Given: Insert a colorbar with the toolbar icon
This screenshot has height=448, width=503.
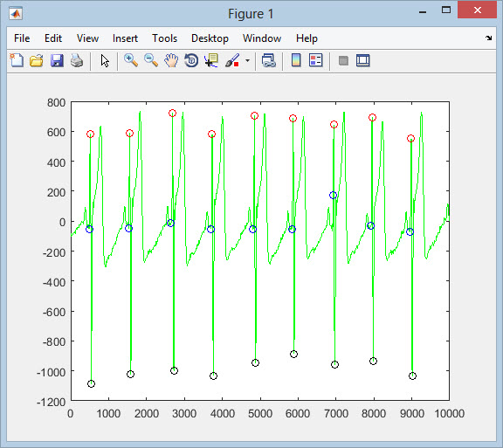Looking at the screenshot, I should [296, 60].
